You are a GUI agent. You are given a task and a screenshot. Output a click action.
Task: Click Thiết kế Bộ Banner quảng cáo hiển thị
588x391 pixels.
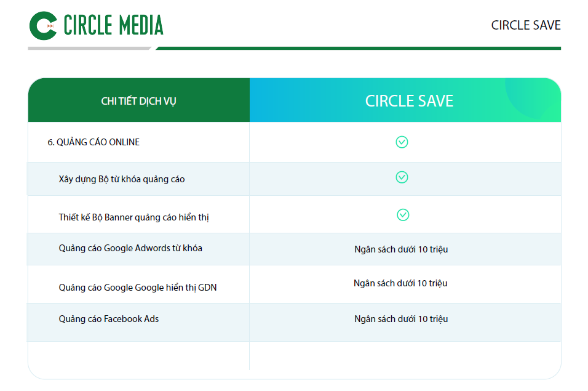point(133,217)
